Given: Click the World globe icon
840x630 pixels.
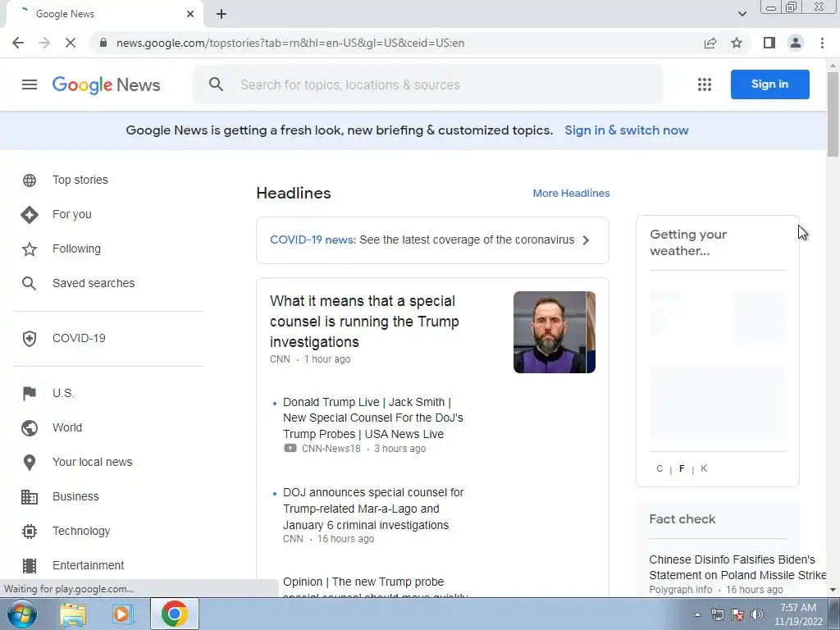Looking at the screenshot, I should coord(30,427).
